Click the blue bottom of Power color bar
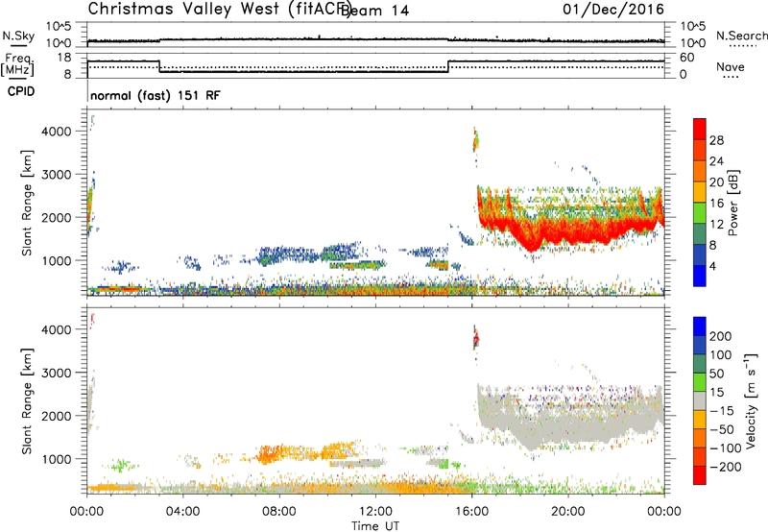The height and width of the screenshot is (532, 768). pos(700,277)
